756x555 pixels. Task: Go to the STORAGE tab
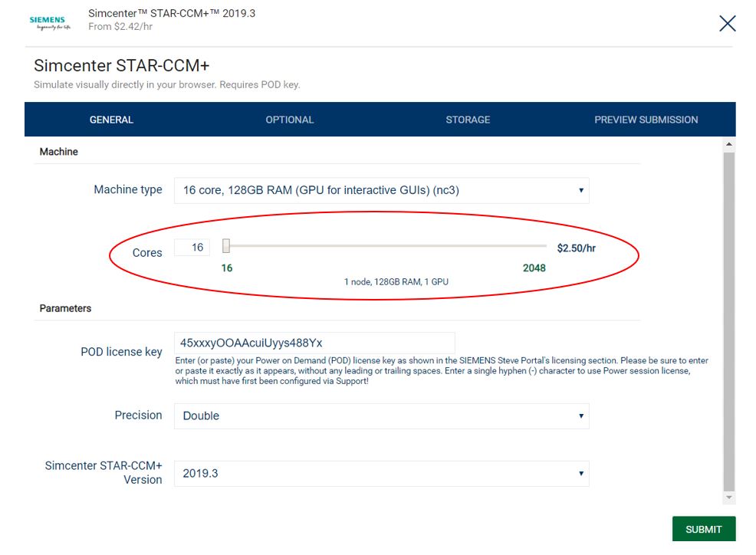point(468,120)
